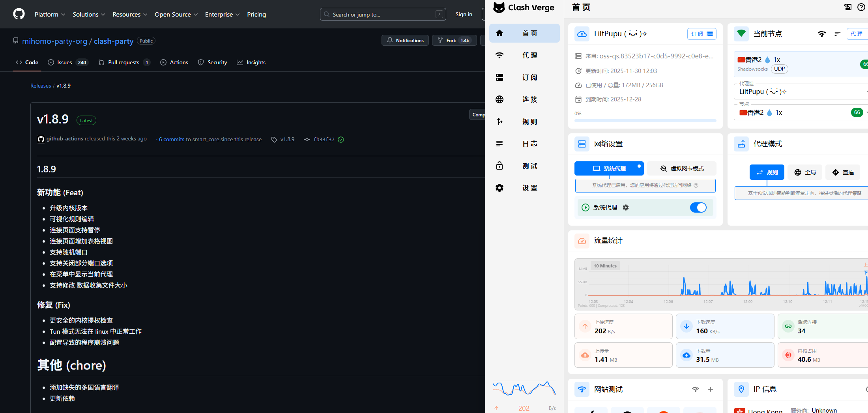Open the proxy page with the wifi icon
This screenshot has height=413, width=868.
499,55
